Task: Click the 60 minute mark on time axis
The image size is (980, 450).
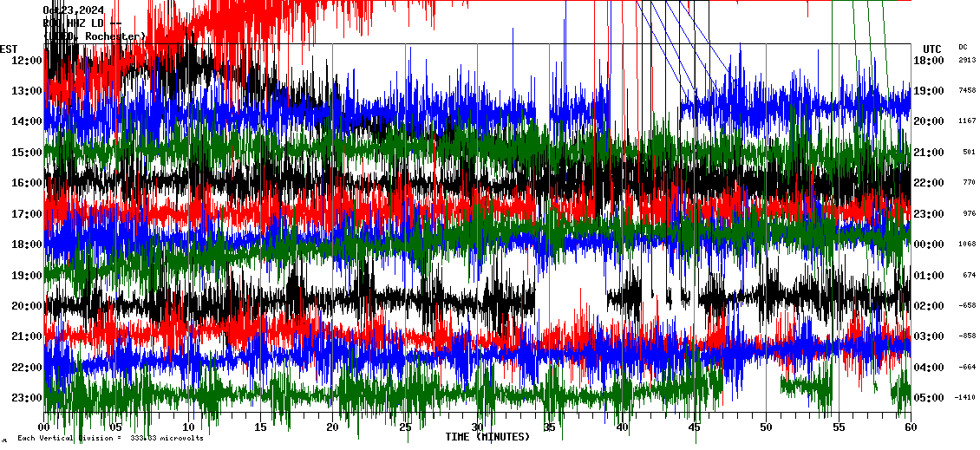Action: (x=910, y=427)
